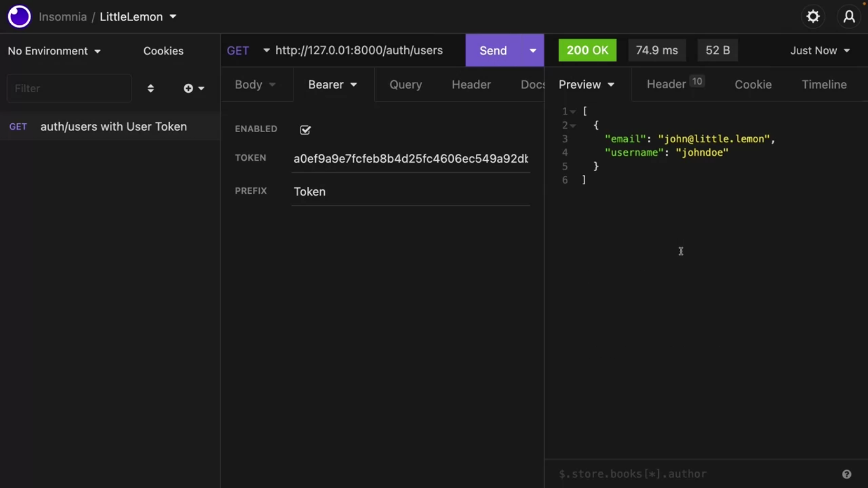The height and width of the screenshot is (488, 868).
Task: Open settings via the gear icon
Action: (813, 17)
